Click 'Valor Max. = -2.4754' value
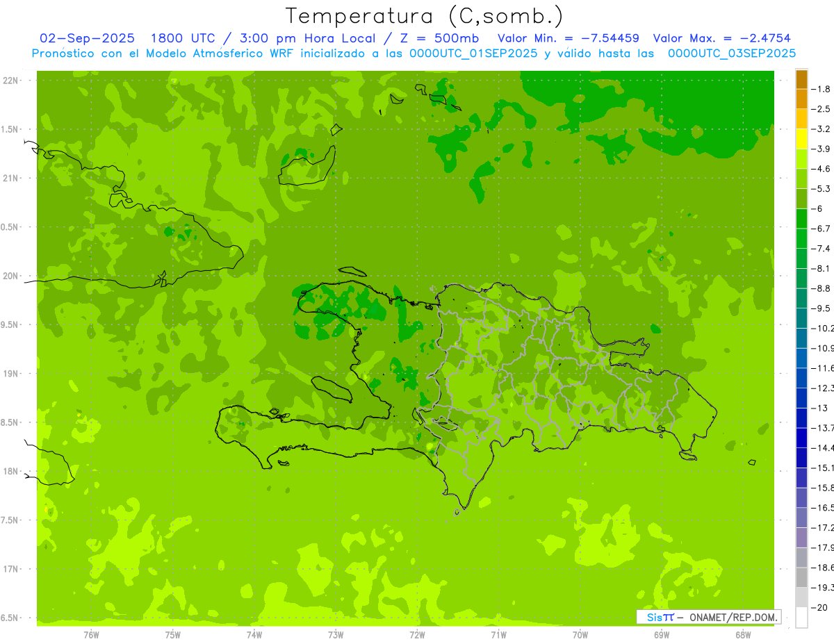This screenshot has width=834, height=644. click(x=722, y=38)
